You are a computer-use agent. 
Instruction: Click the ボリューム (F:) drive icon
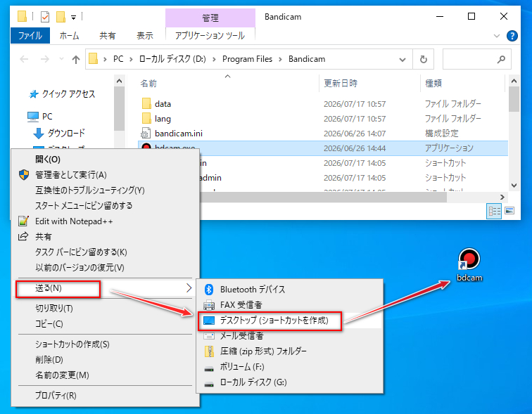pyautogui.click(x=209, y=368)
